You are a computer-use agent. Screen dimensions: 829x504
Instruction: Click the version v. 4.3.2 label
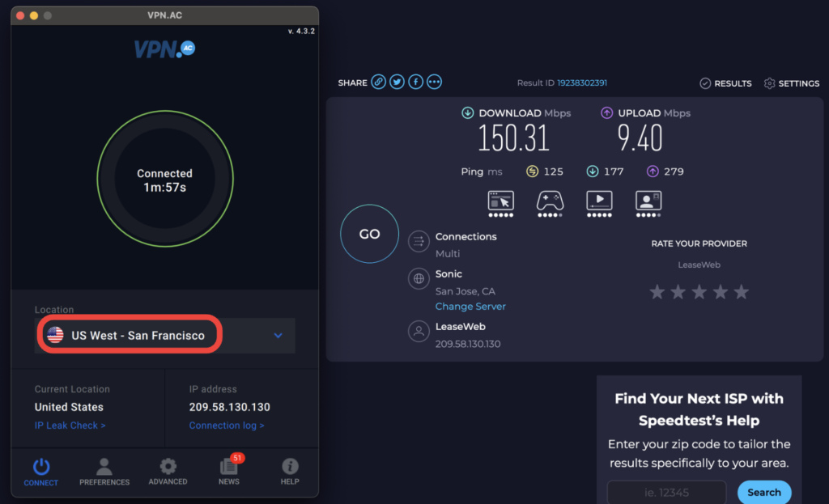point(301,32)
